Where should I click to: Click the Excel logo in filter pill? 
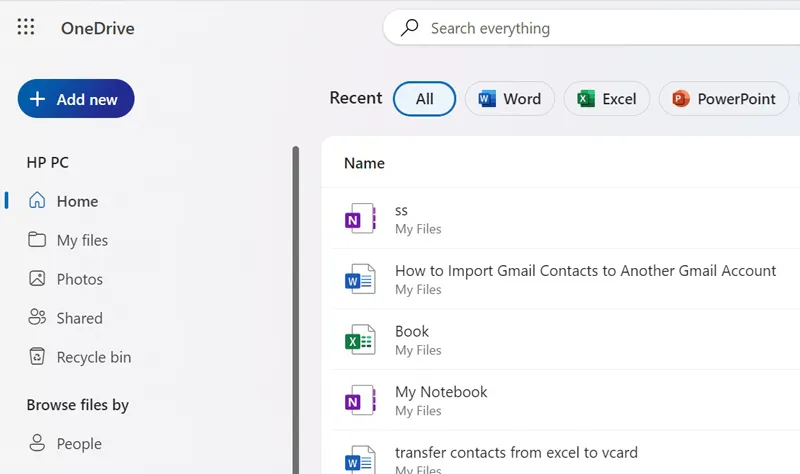click(x=586, y=98)
